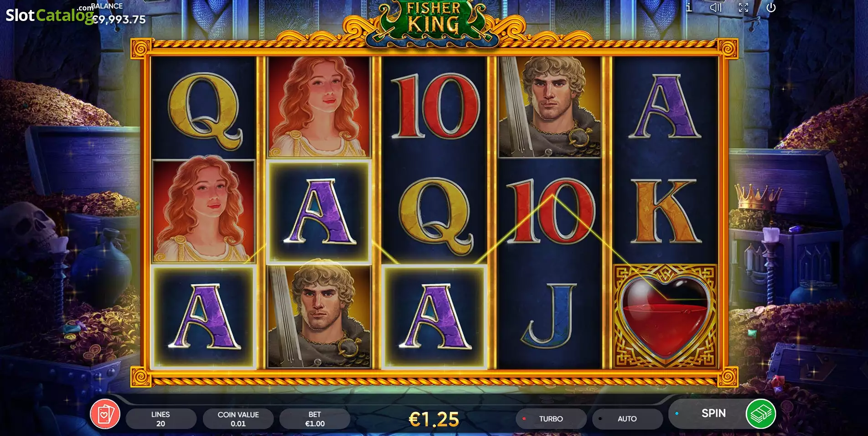Select the highlighted A on reel two
This screenshot has width=868, height=436.
click(319, 212)
